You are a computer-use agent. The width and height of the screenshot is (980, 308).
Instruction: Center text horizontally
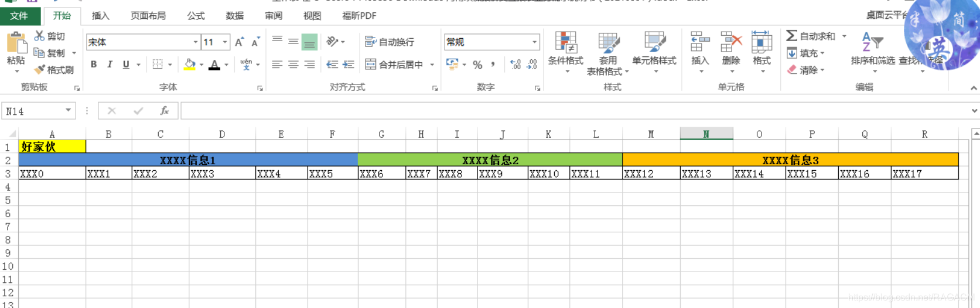coord(293,65)
